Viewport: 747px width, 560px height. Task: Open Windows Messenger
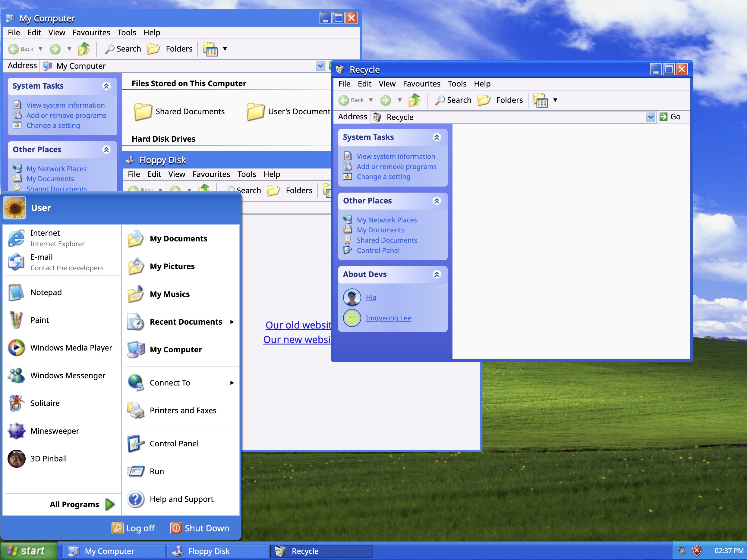[x=61, y=375]
